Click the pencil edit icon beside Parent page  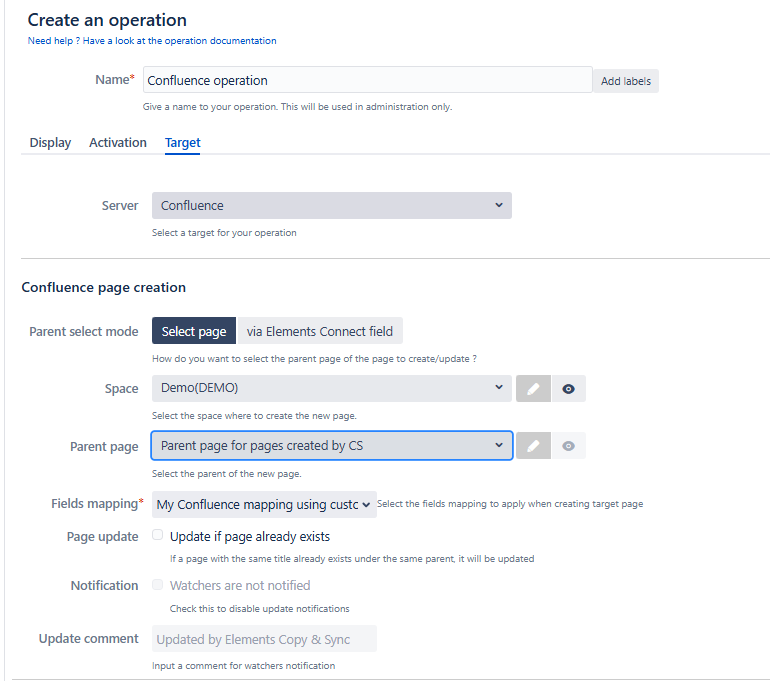coord(533,446)
